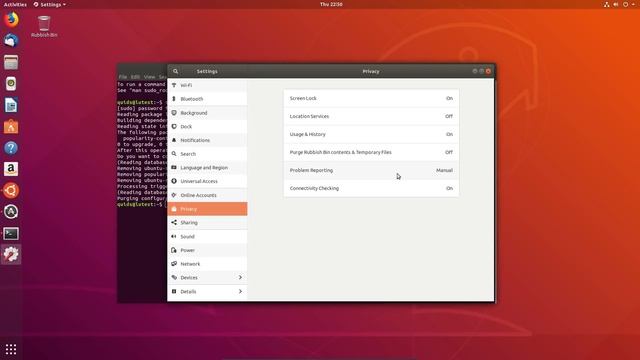Open Screen Lock privacy setting
The width and height of the screenshot is (640, 360).
[371, 98]
